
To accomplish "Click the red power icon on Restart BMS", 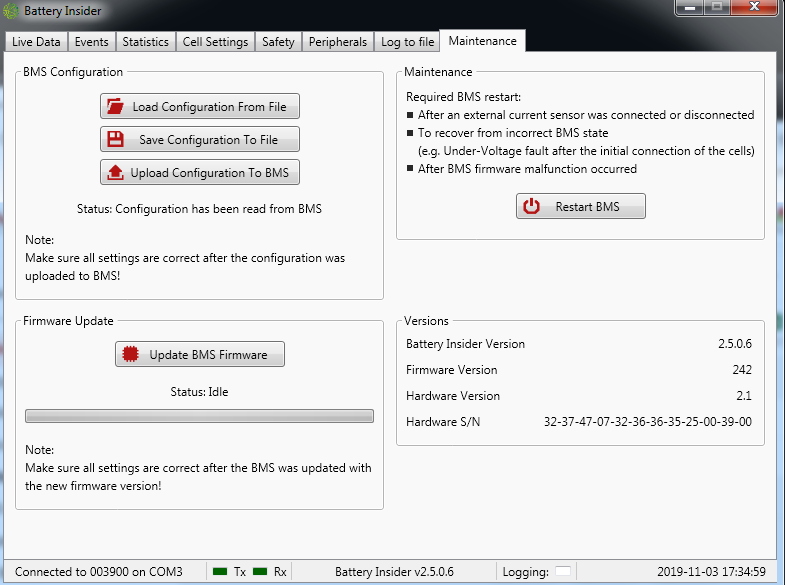I will coord(532,206).
